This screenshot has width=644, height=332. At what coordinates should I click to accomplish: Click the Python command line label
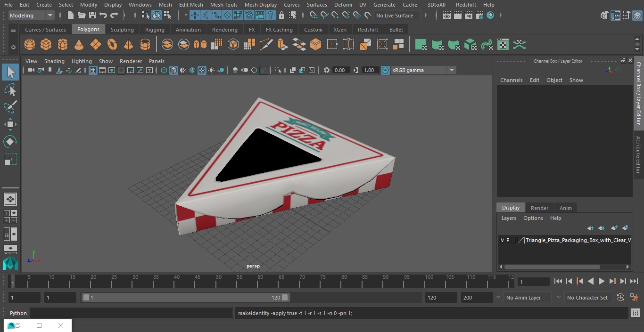18,313
